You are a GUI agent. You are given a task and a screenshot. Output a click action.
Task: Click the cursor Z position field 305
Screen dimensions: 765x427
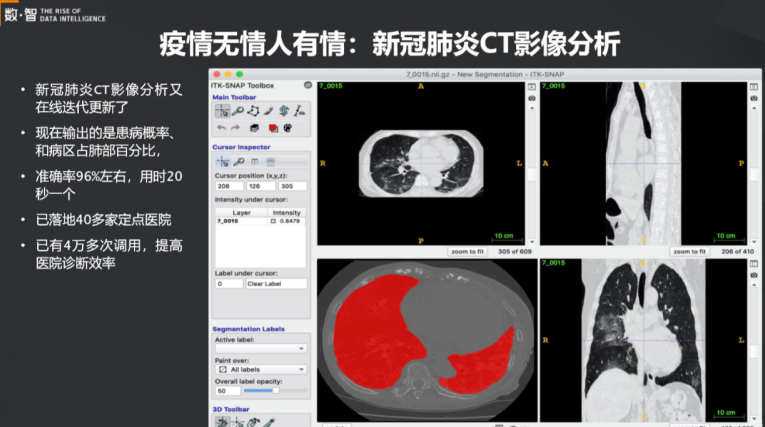(292, 186)
